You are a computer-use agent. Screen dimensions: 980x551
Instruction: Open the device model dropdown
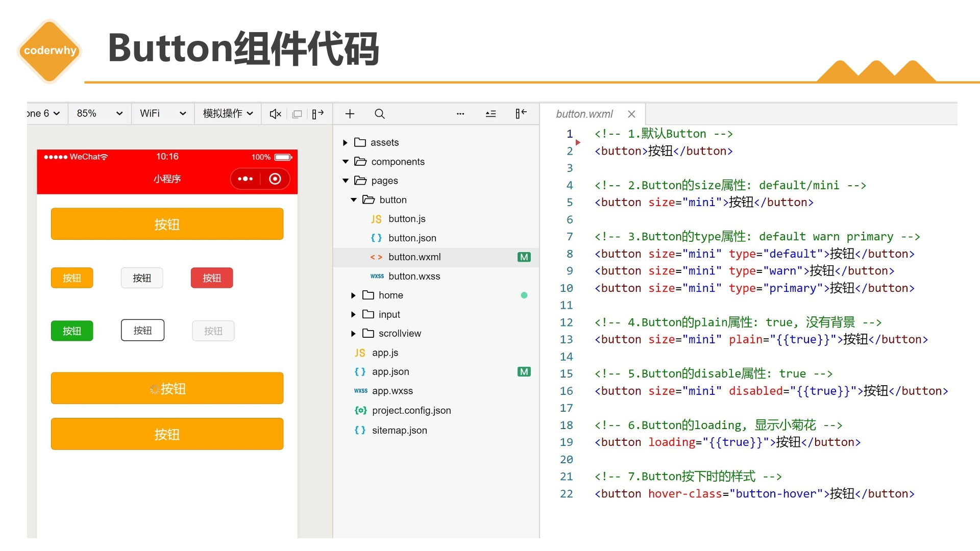point(44,113)
